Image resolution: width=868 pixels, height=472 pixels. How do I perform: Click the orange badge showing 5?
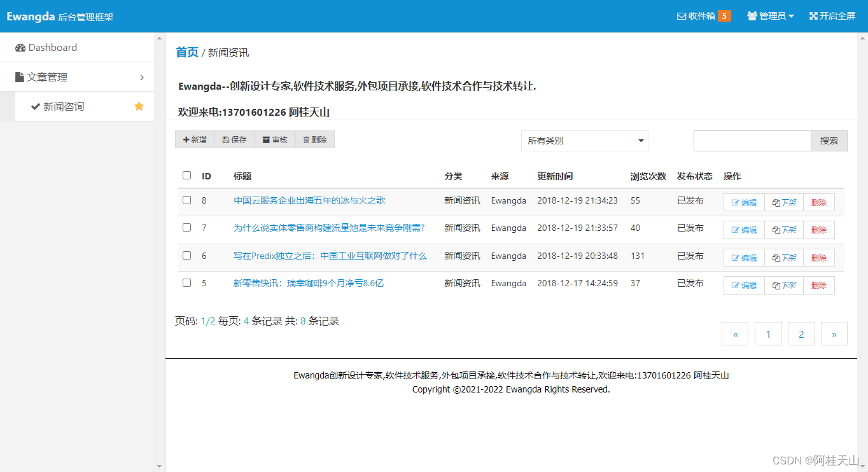point(724,16)
